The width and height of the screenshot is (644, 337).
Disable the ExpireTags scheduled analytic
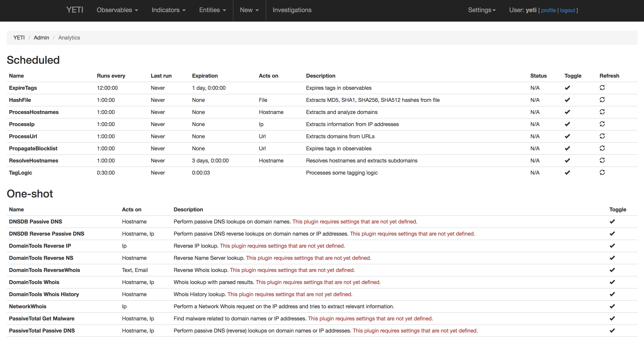(567, 88)
